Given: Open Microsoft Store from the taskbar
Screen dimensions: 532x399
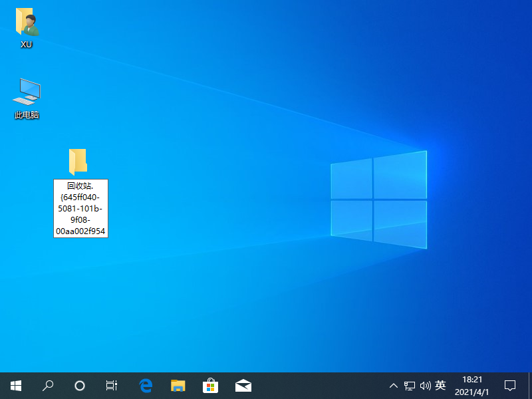Looking at the screenshot, I should (210, 385).
